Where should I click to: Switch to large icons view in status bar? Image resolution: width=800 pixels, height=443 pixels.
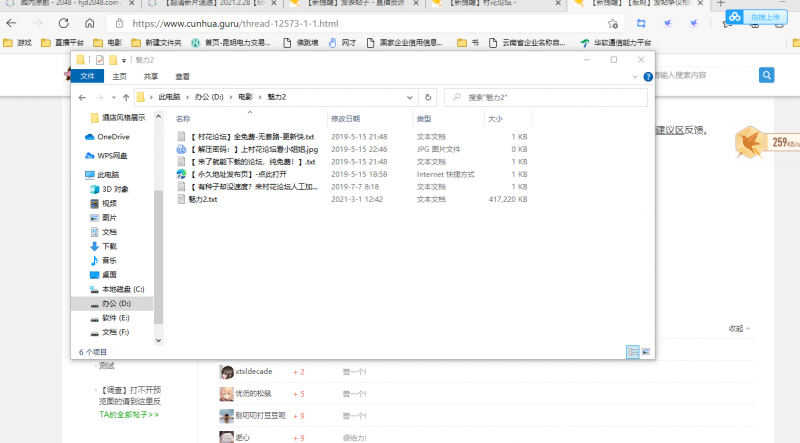point(645,352)
